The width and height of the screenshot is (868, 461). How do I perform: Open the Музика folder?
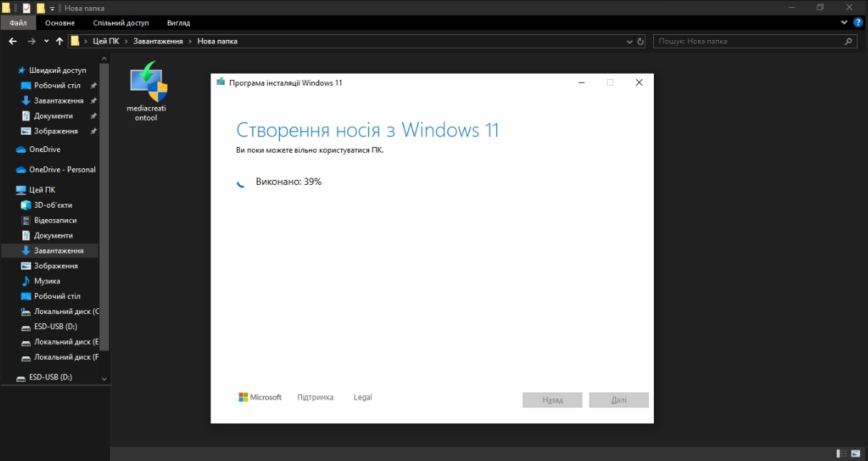tap(46, 281)
